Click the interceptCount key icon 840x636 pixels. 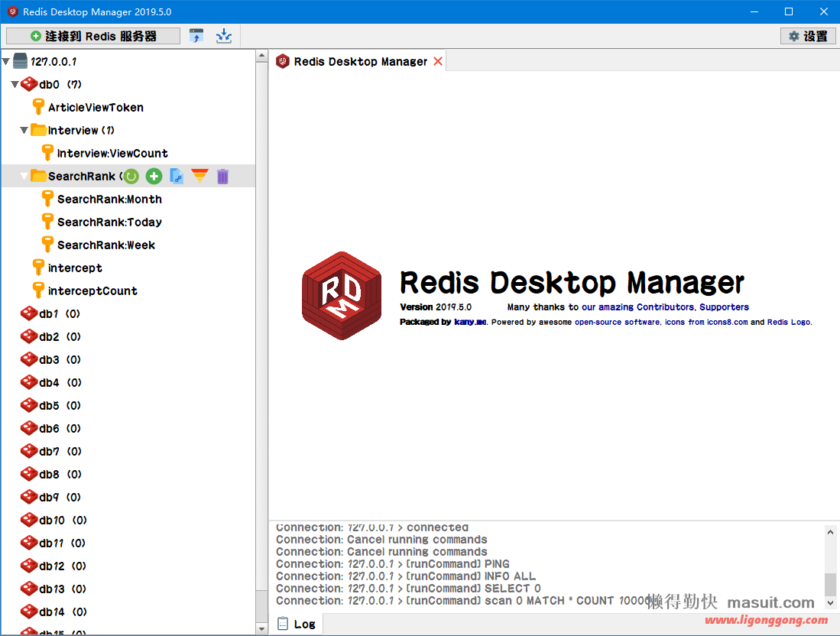(38, 290)
